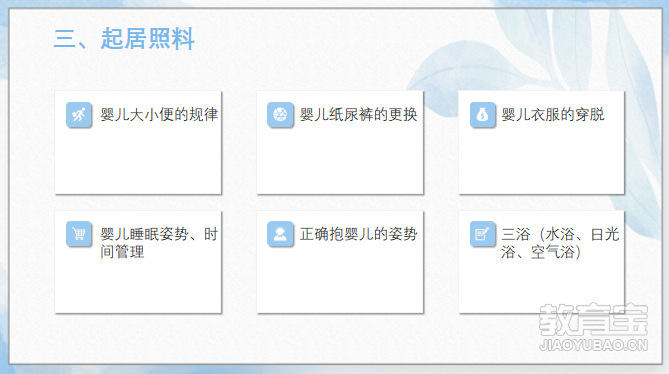
Task: Select the text 婴儿纸尿裤的更换
Action: tap(358, 115)
